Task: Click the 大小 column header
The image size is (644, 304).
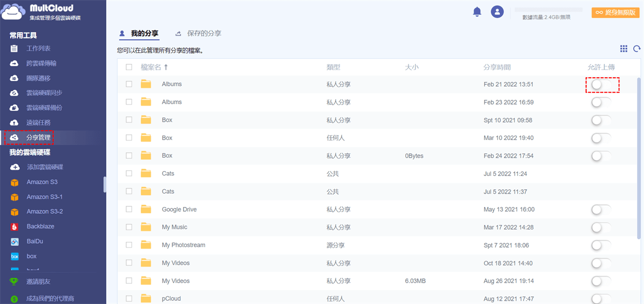Action: pos(412,67)
